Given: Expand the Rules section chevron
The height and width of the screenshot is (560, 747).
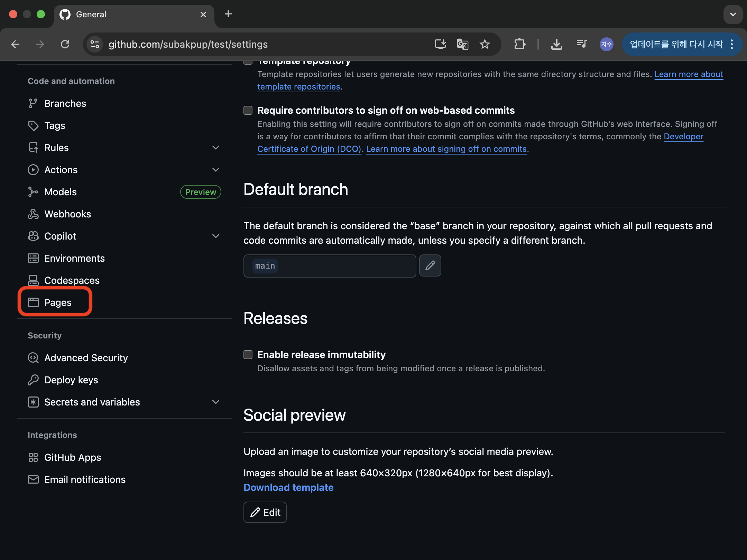Looking at the screenshot, I should tap(216, 148).
